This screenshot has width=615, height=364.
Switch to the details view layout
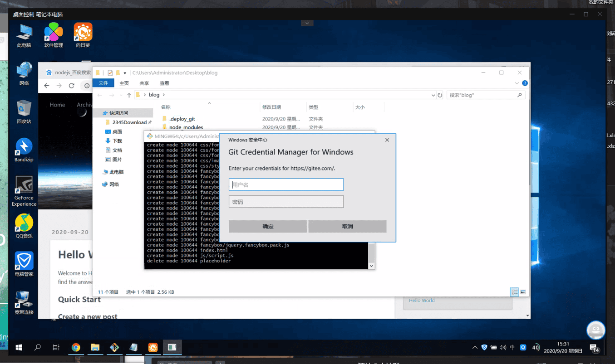514,292
